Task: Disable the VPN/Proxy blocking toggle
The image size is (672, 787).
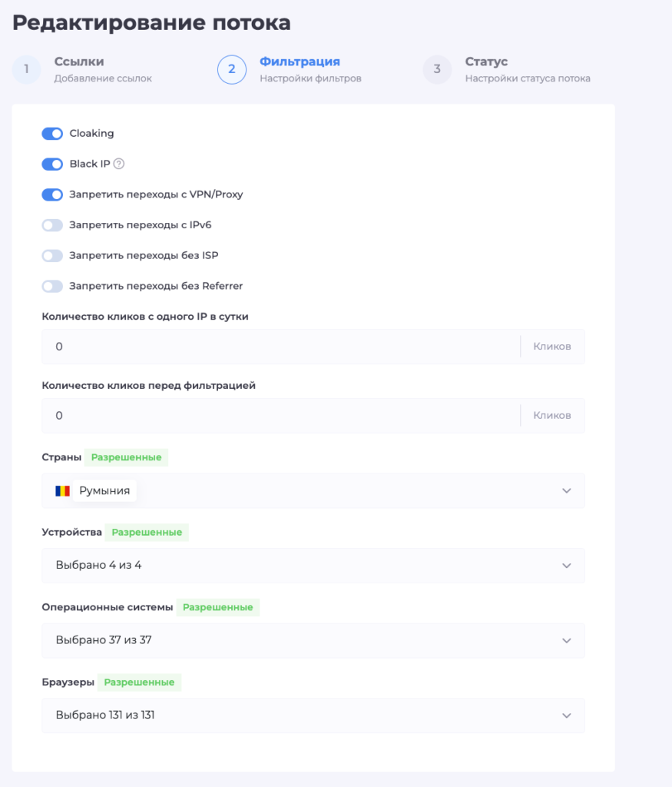Action: coord(52,194)
